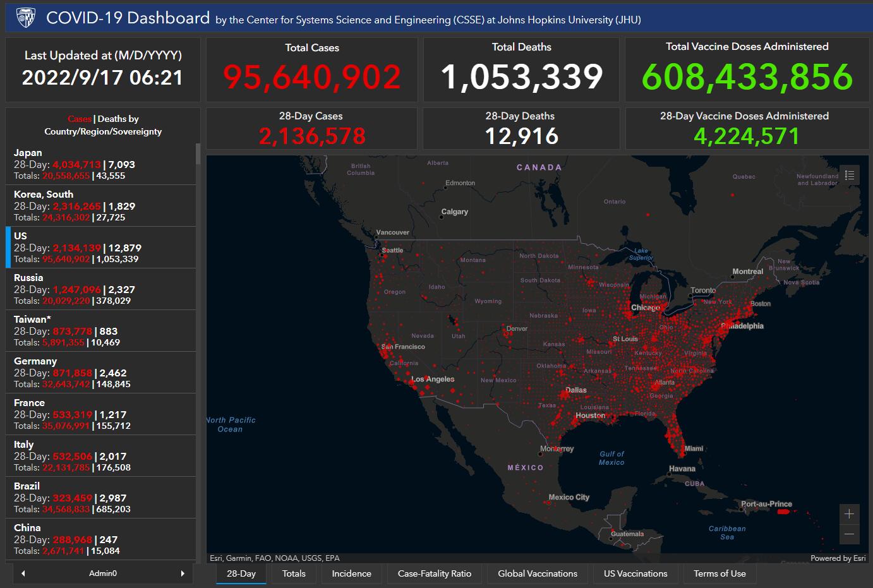Click the Total Cases panel figure in large red
Screen dimensions: 873x588
pyautogui.click(x=312, y=76)
